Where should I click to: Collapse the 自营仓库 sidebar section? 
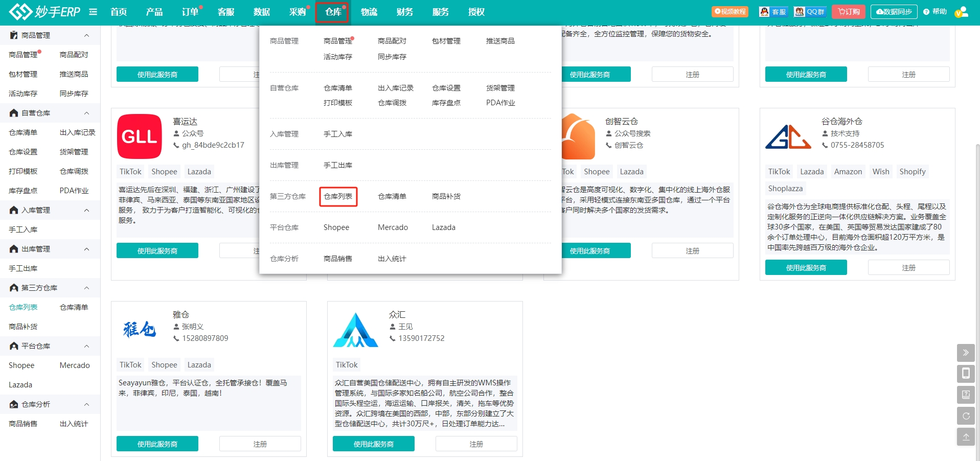pos(86,113)
